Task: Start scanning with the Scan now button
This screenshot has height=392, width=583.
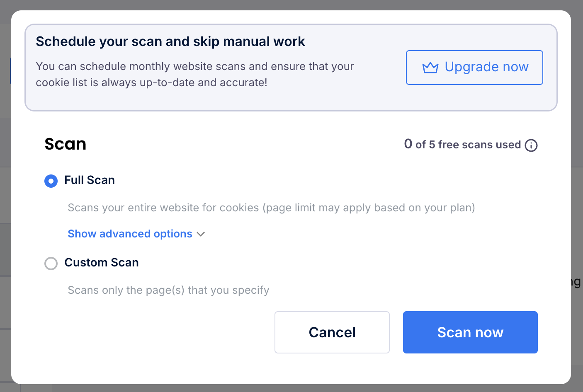Action: (x=470, y=332)
